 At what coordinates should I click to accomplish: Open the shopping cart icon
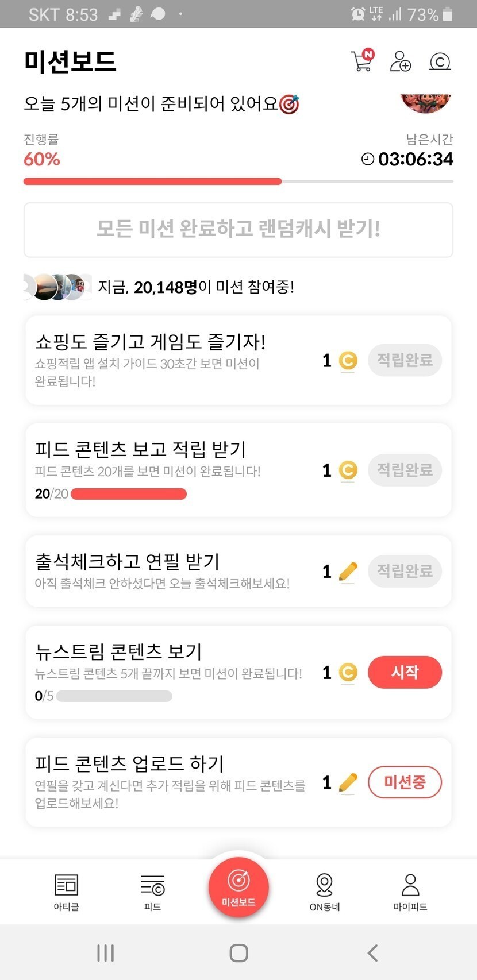tap(362, 61)
